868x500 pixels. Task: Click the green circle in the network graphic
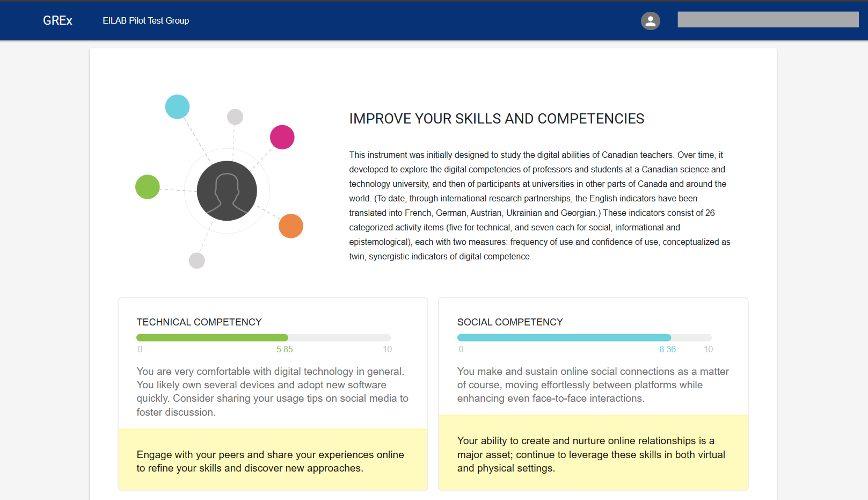tap(148, 187)
